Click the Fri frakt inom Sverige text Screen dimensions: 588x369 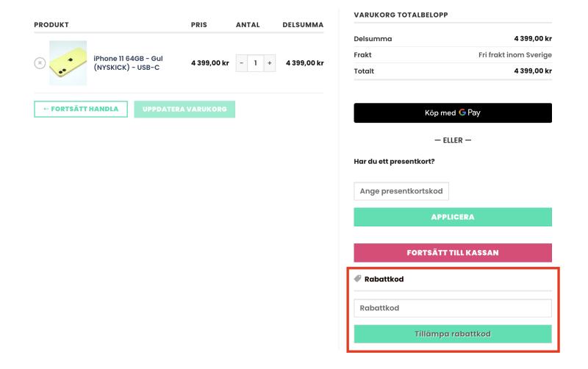(x=515, y=54)
